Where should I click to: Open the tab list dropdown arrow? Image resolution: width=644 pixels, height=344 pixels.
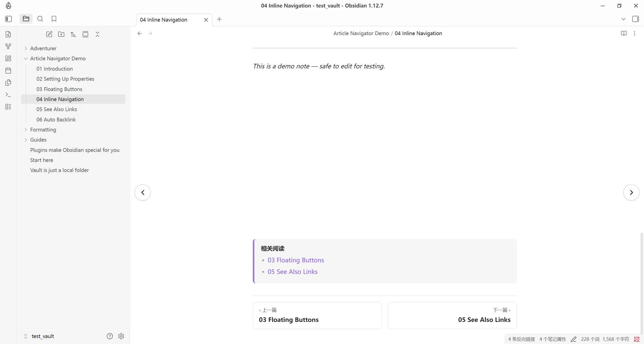coord(623,19)
